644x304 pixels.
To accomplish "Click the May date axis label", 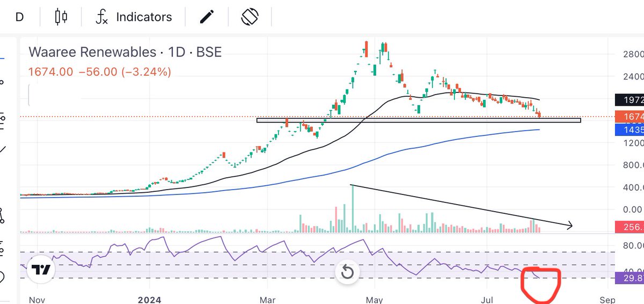I will click(376, 300).
